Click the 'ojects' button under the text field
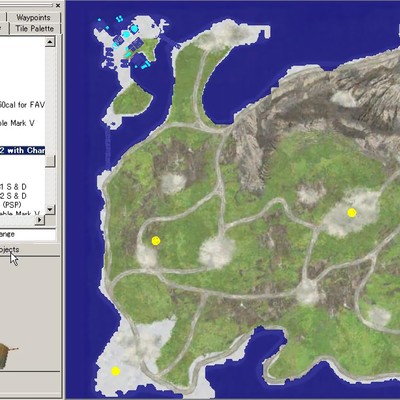This screenshot has width=400, height=400. coord(29,250)
